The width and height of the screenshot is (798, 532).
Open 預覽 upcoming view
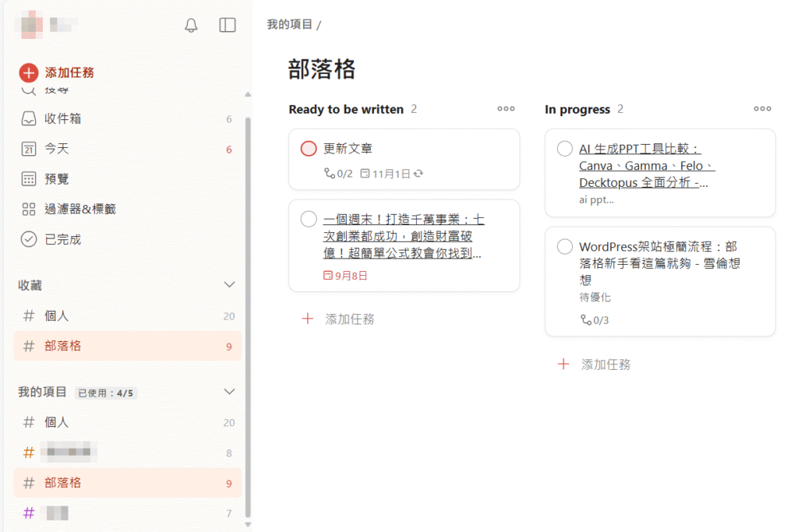click(x=56, y=179)
